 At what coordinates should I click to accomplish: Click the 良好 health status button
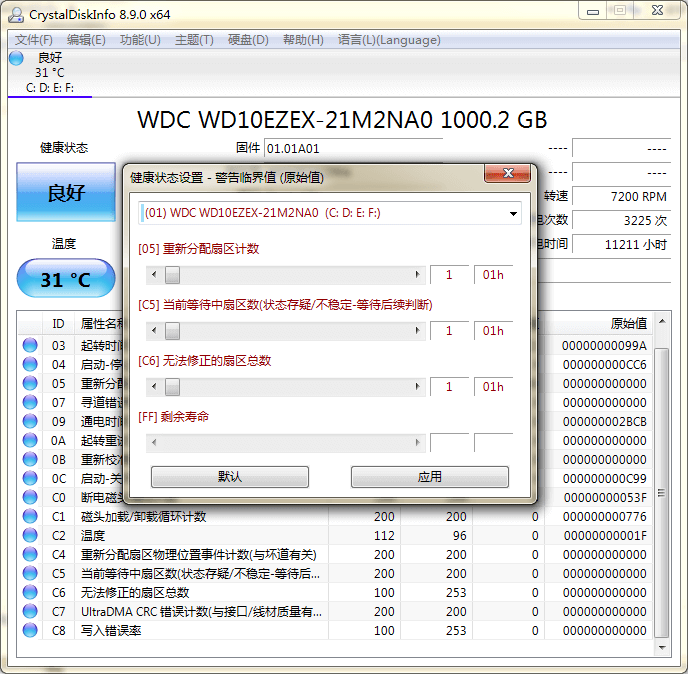66,192
